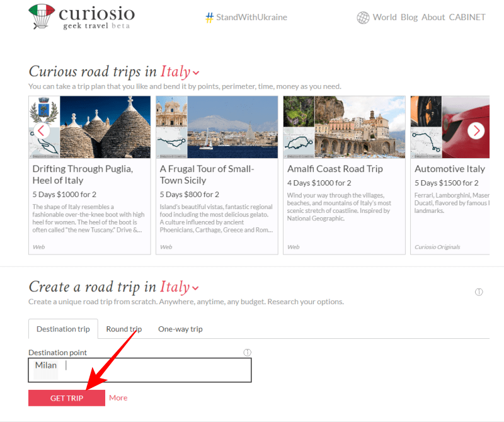Click the GET TRIP button
The image size is (504, 422).
(67, 398)
